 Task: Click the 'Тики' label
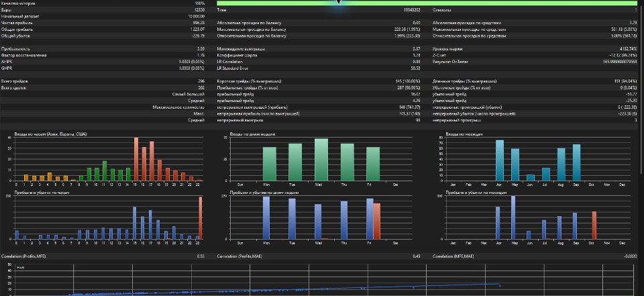pos(221,10)
